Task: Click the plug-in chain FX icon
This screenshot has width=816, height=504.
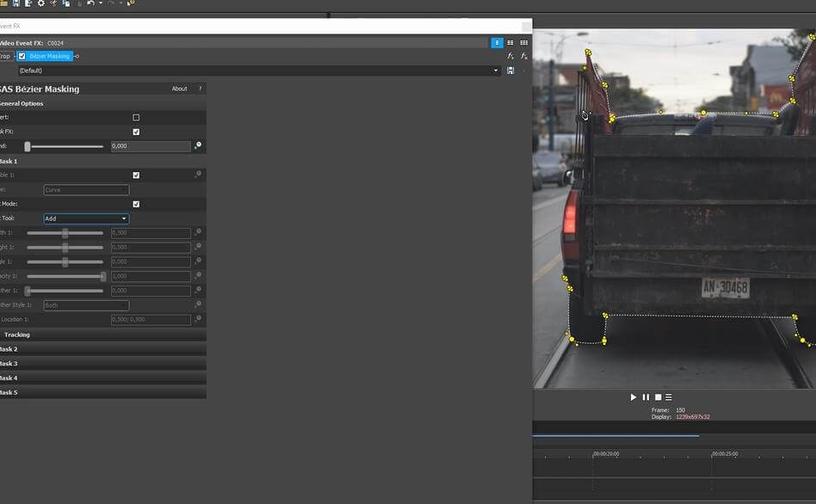Action: (510, 56)
